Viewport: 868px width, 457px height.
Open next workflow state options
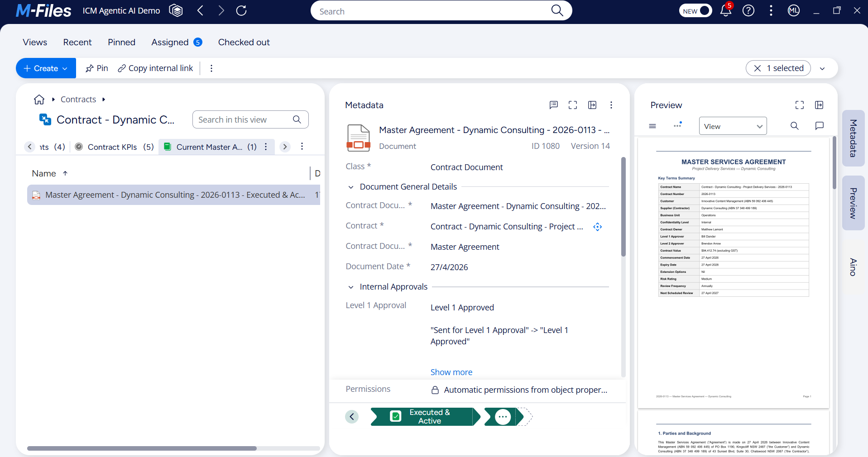(503, 417)
